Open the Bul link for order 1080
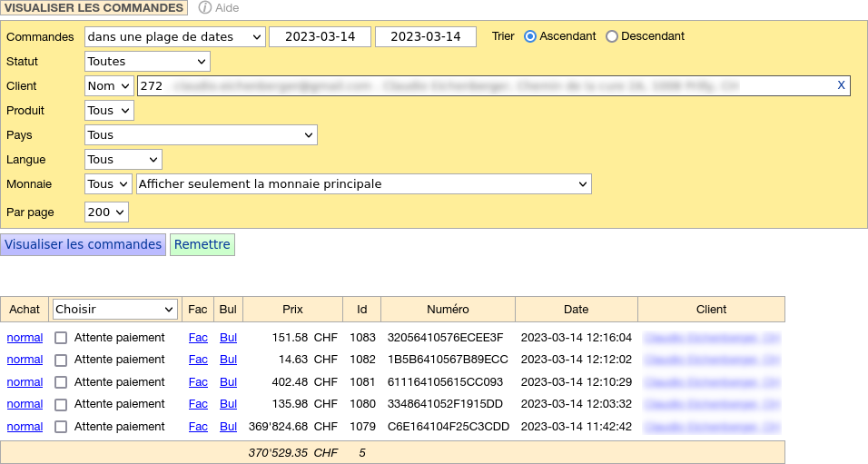This screenshot has height=464, width=868. tap(228, 404)
